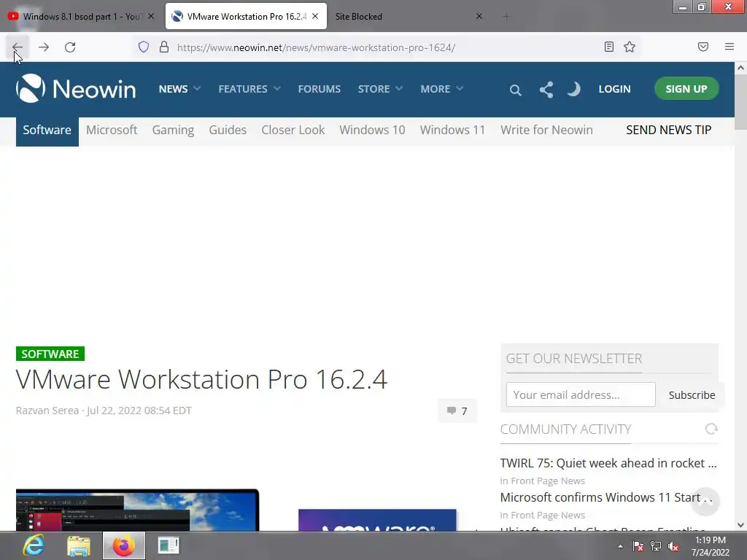Image resolution: width=747 pixels, height=560 pixels.
Task: Launch Internet Explorer from taskbar
Action: click(x=34, y=545)
